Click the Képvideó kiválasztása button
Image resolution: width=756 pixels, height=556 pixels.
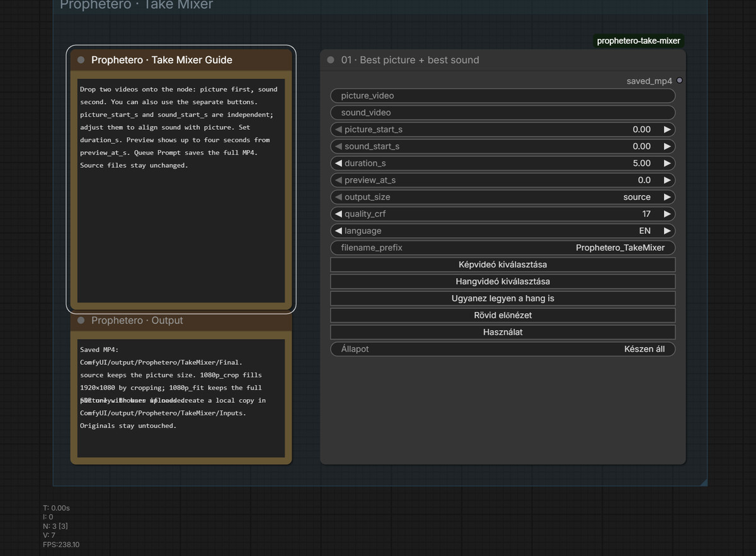point(503,265)
